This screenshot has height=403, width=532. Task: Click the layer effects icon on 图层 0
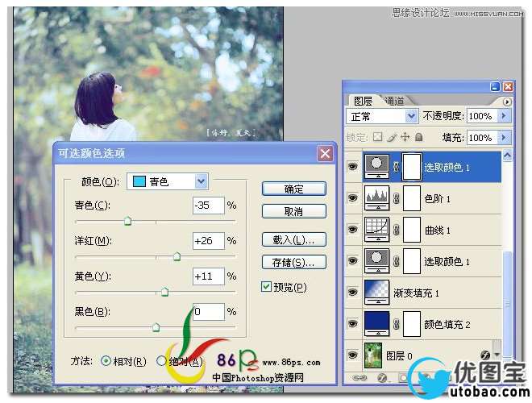[485, 354]
